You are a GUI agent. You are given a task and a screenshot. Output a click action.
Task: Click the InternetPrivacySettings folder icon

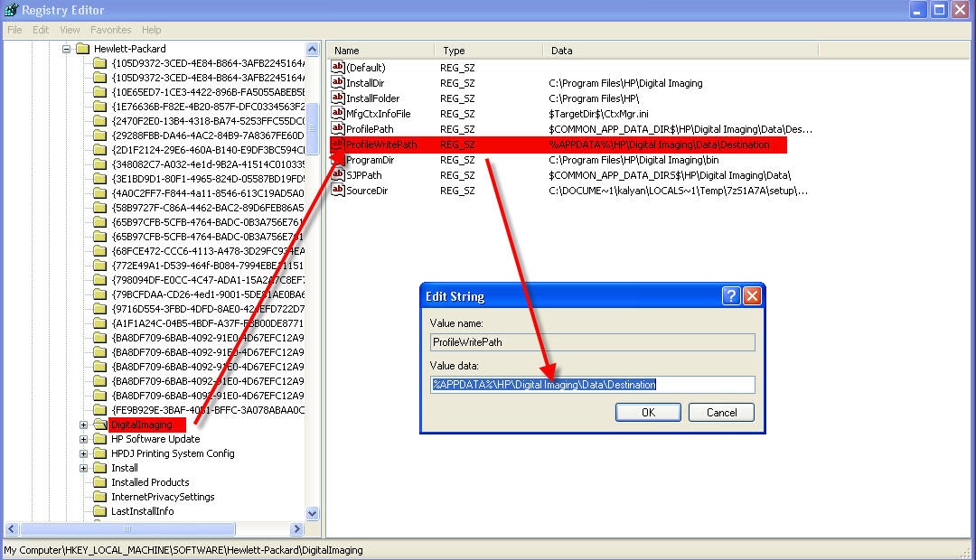[x=99, y=497]
